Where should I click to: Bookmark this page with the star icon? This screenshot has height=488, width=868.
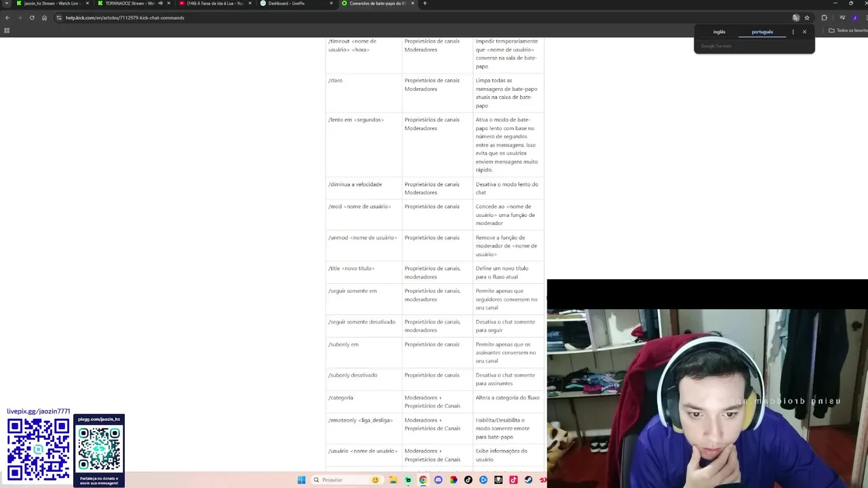point(807,18)
